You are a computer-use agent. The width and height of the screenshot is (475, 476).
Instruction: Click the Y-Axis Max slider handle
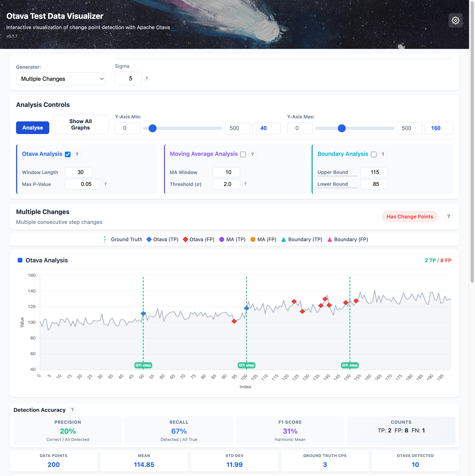pos(342,128)
